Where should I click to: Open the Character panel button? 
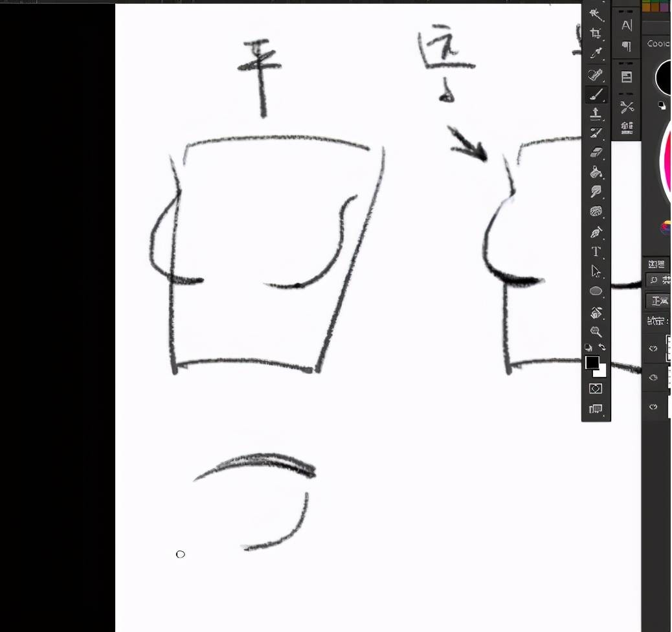pos(627,25)
